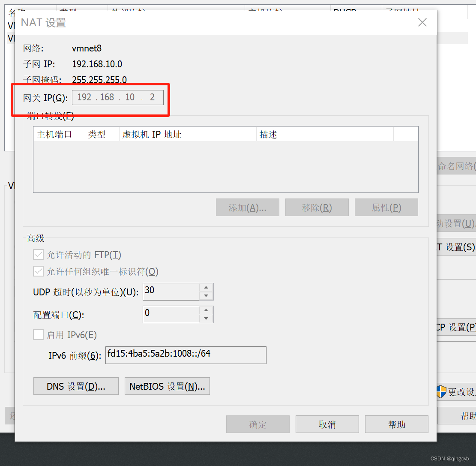Screen dimensions: 476x466
Task: Increase 配置端口 with up arrow
Action: (206, 310)
